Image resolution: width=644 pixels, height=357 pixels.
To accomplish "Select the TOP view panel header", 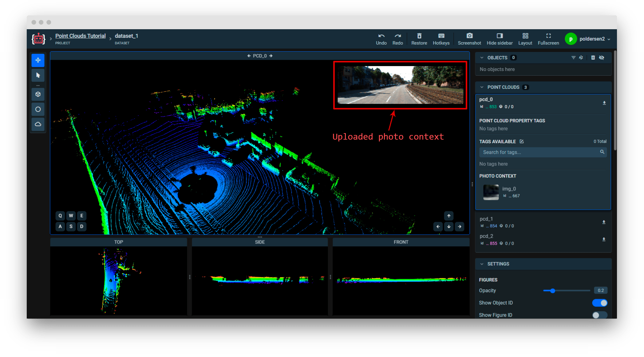I will [119, 242].
